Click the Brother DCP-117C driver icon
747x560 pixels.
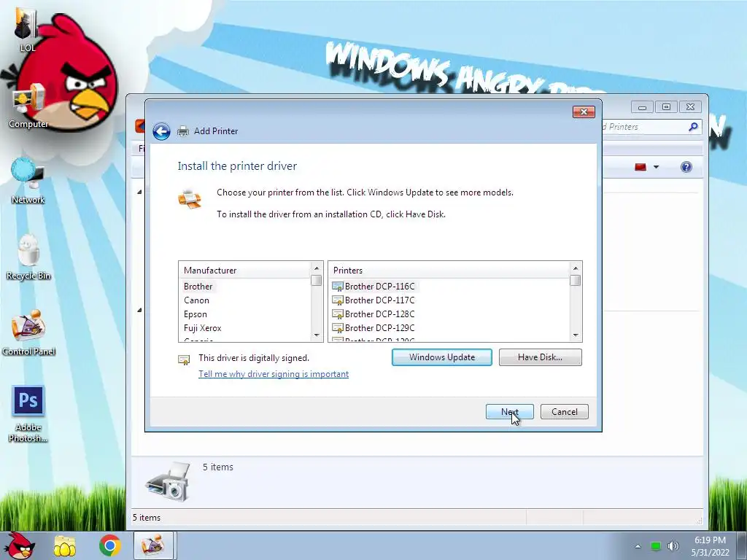pos(337,300)
